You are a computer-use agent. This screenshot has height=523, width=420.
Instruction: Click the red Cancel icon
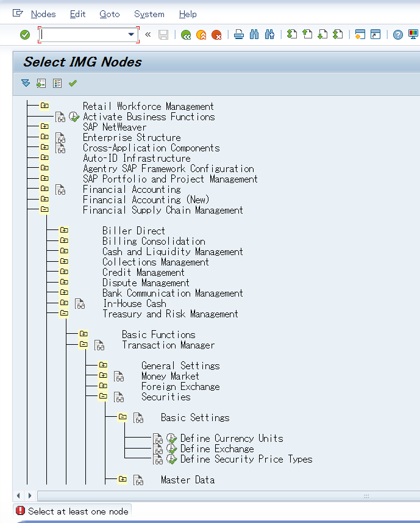(x=216, y=35)
